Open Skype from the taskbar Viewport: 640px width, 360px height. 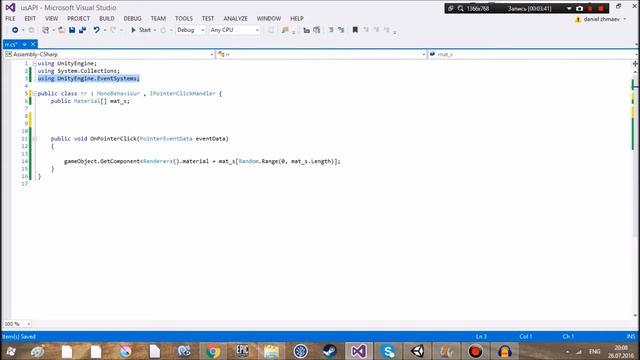click(388, 351)
